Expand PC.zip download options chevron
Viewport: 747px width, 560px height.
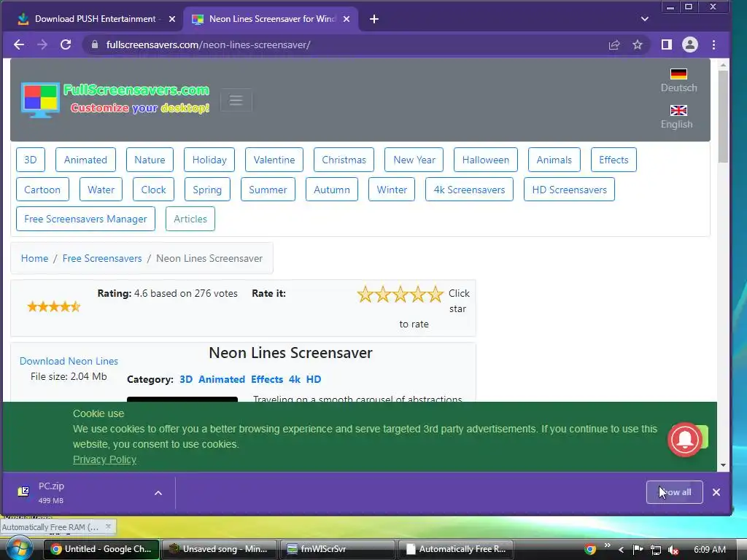coord(158,493)
